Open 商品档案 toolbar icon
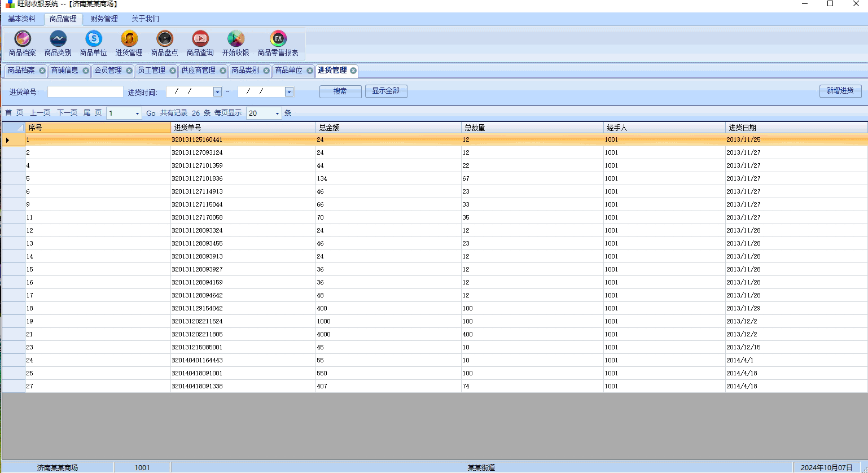 pos(23,43)
